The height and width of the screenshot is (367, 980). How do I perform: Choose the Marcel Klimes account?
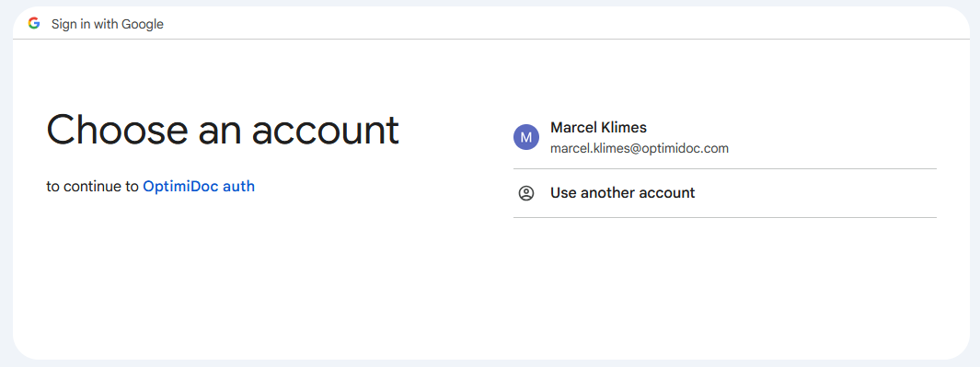coord(725,138)
